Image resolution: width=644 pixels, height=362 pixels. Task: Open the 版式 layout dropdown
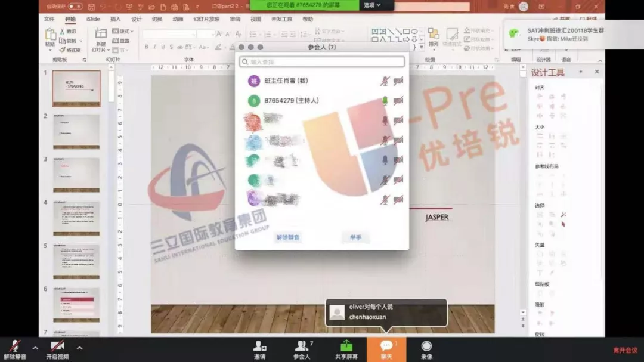click(x=123, y=31)
